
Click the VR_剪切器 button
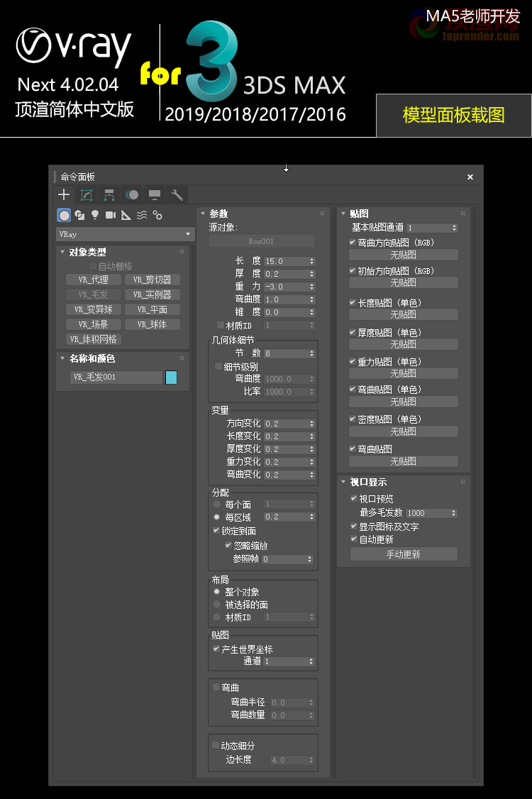tap(153, 280)
